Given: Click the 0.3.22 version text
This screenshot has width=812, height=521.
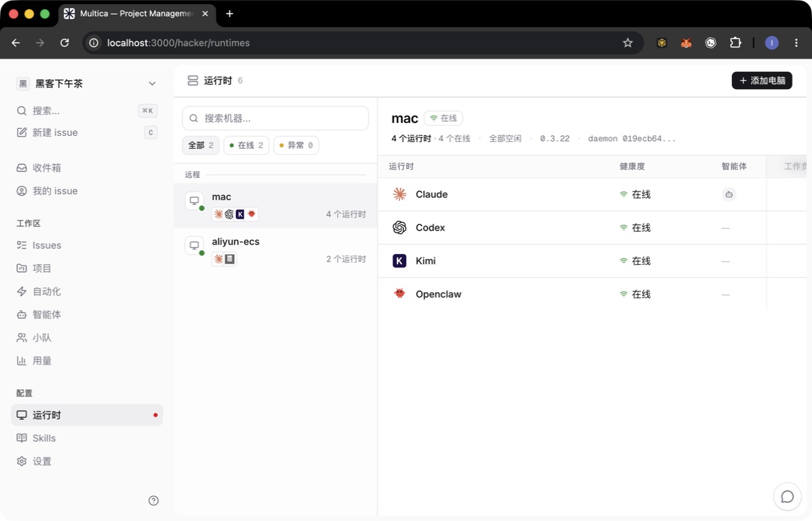Looking at the screenshot, I should [554, 139].
